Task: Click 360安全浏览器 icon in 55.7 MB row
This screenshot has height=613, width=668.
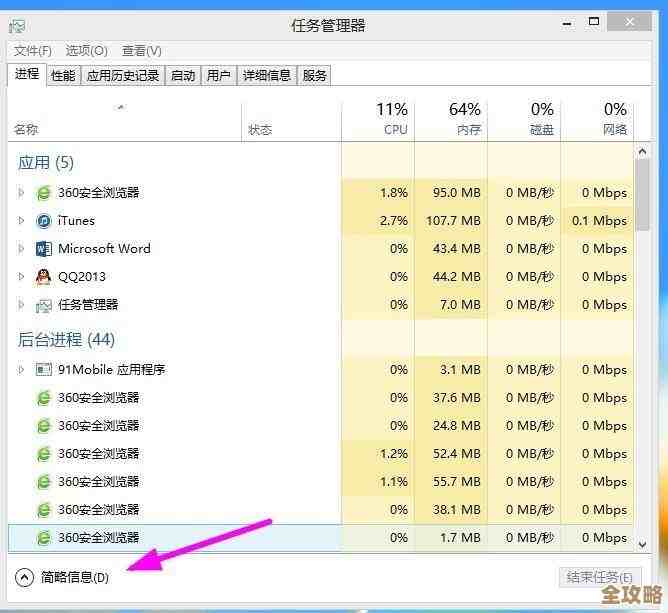Action: click(43, 482)
